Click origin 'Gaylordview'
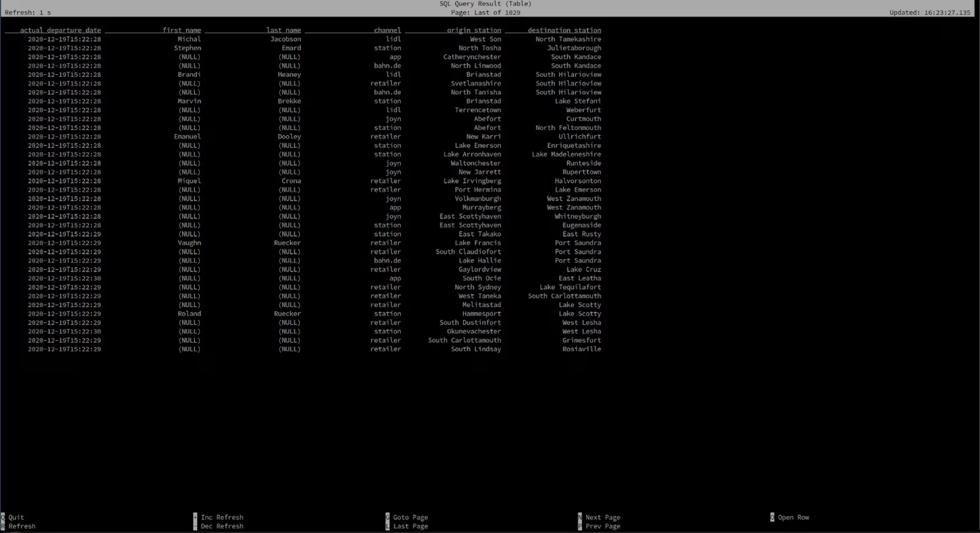 (x=479, y=269)
